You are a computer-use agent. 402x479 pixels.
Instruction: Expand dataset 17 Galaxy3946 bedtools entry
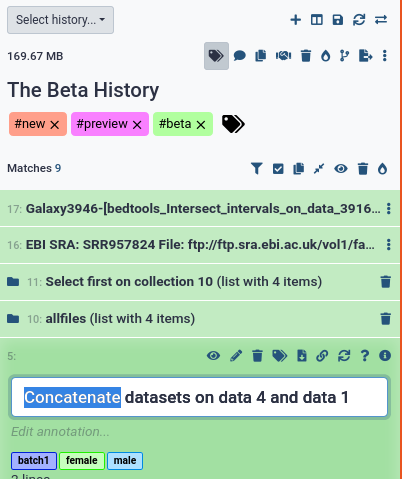[203, 209]
